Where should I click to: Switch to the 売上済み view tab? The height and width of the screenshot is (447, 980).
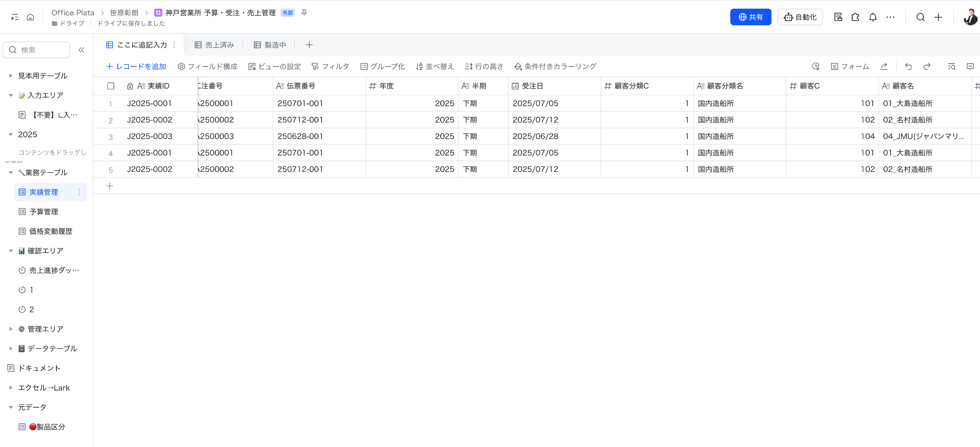point(214,45)
